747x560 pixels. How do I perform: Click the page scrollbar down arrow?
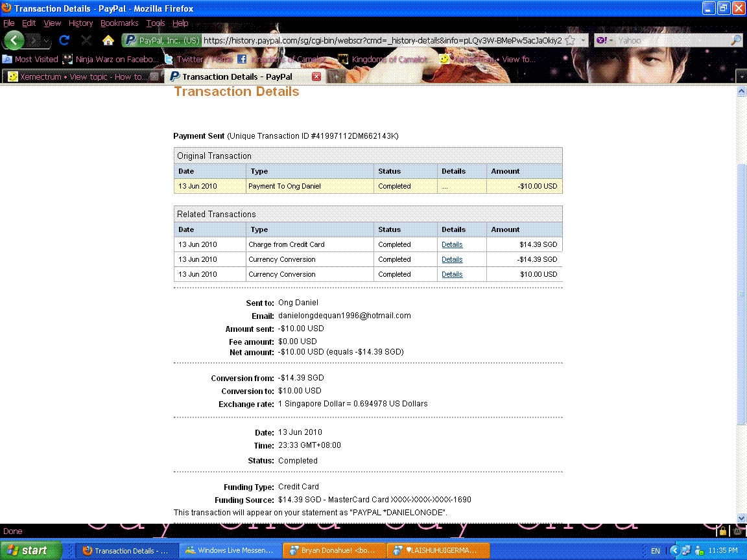(742, 517)
